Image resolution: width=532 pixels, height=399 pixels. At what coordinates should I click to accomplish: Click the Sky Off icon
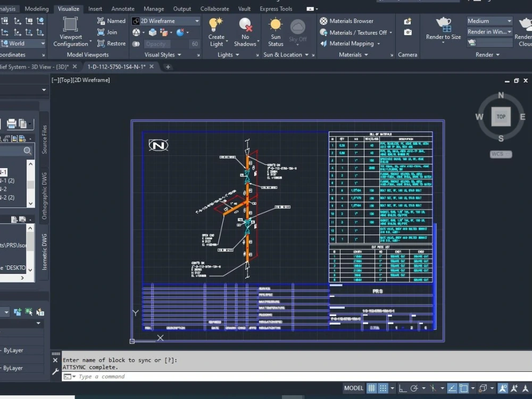[297, 27]
